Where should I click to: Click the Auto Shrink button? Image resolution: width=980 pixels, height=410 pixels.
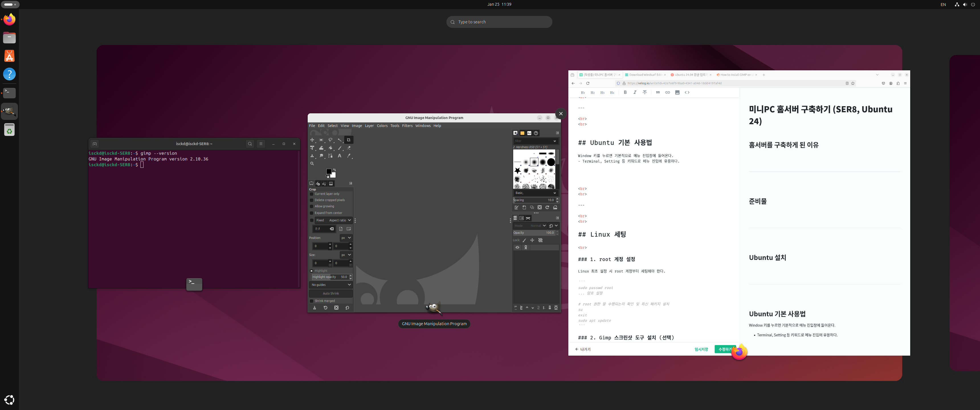click(330, 294)
